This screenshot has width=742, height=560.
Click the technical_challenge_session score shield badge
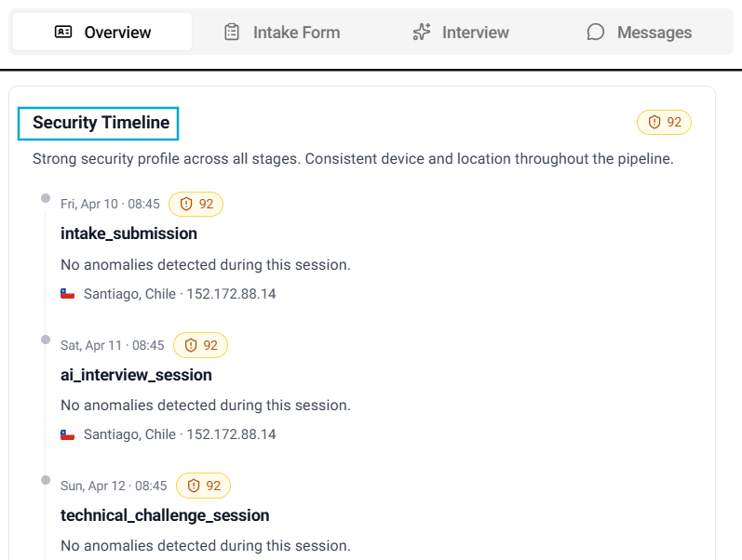(x=203, y=486)
